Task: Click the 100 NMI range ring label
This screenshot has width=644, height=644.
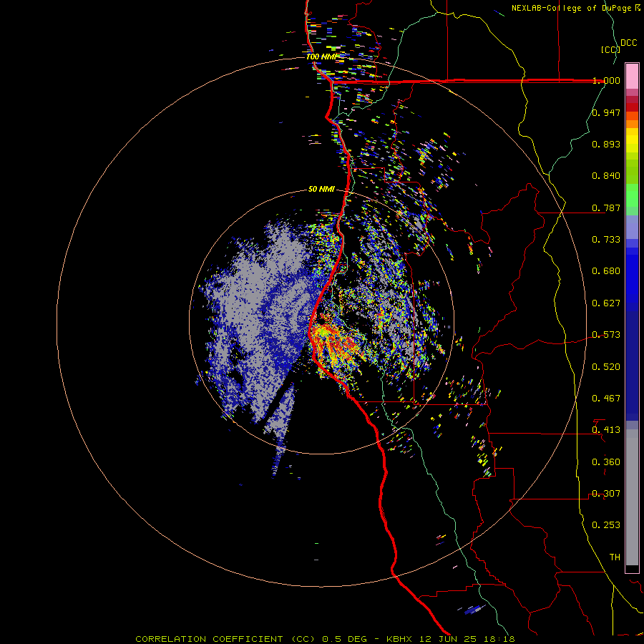Action: 321,57
